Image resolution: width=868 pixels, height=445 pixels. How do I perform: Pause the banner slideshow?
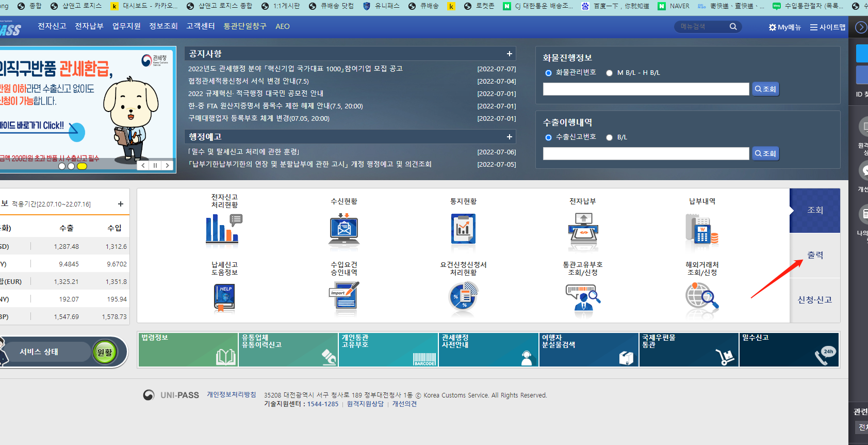point(155,166)
